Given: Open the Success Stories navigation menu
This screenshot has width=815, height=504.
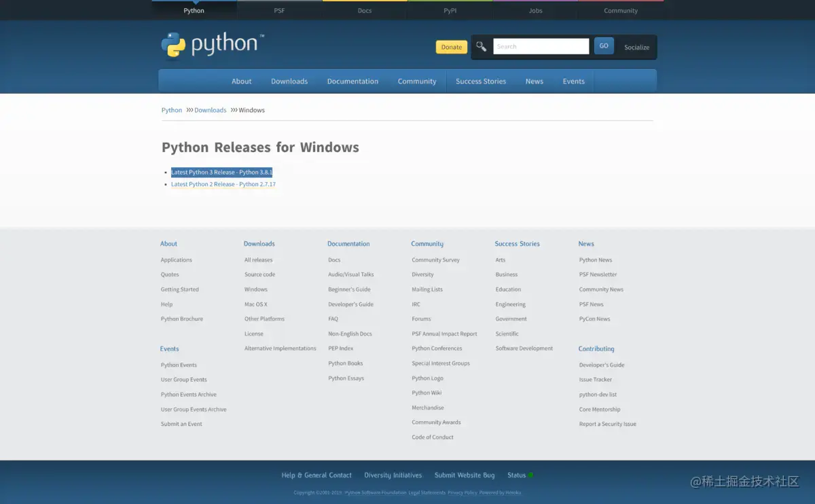Looking at the screenshot, I should (x=481, y=81).
